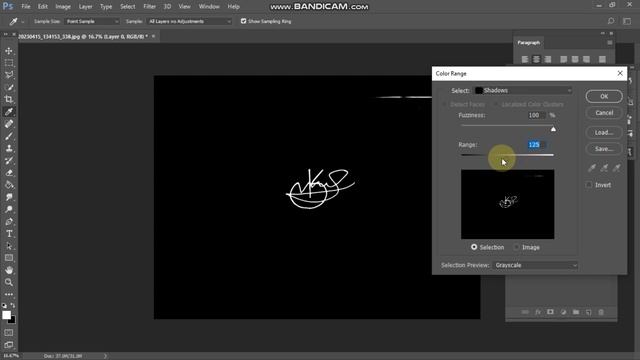
Task: Click the Fuzziness value input field
Action: click(537, 115)
